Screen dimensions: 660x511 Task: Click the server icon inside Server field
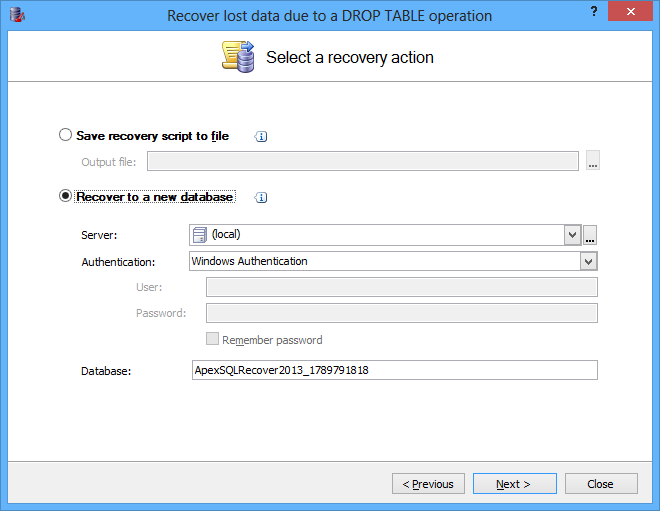click(x=200, y=235)
